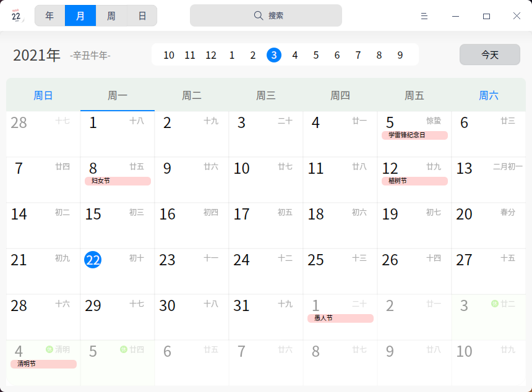The height and width of the screenshot is (392, 532).
Task: Select month 6 in the month strip
Action: pyautogui.click(x=337, y=55)
